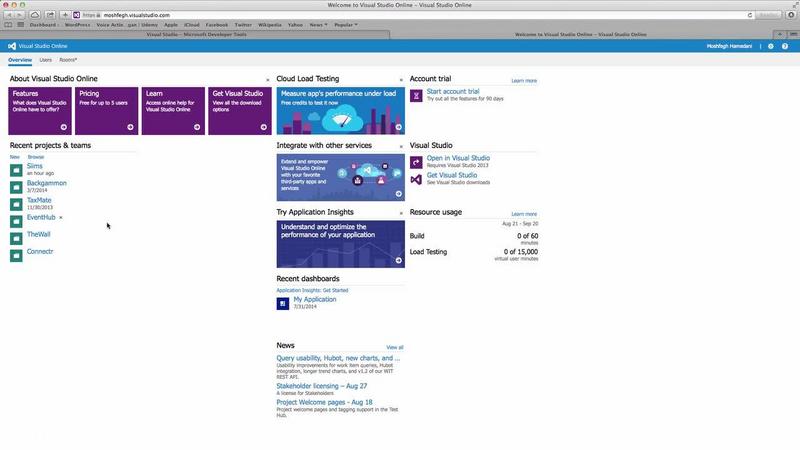This screenshot has height=450, width=800.
Task: Open the My Application dashboard link
Action: 315,299
